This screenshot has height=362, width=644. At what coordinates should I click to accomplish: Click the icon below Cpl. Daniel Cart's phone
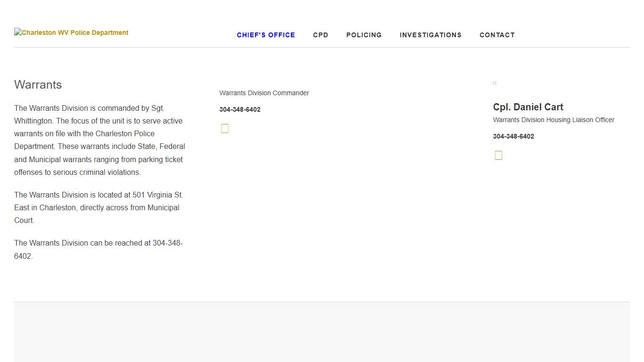[x=498, y=156]
